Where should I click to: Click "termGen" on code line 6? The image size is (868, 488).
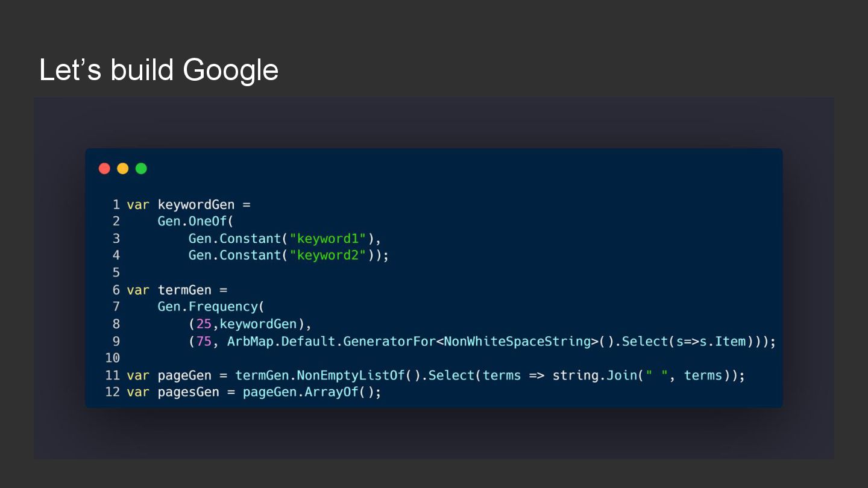[184, 290]
